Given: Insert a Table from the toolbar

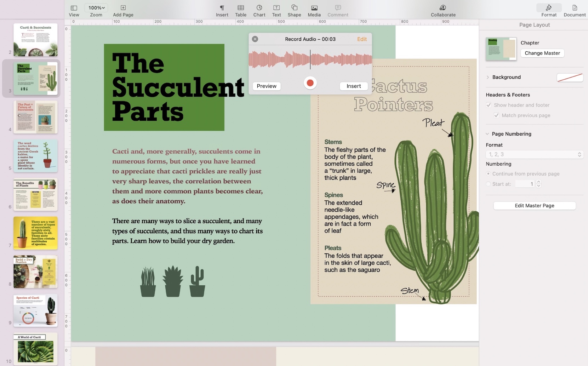Looking at the screenshot, I should coord(241,8).
